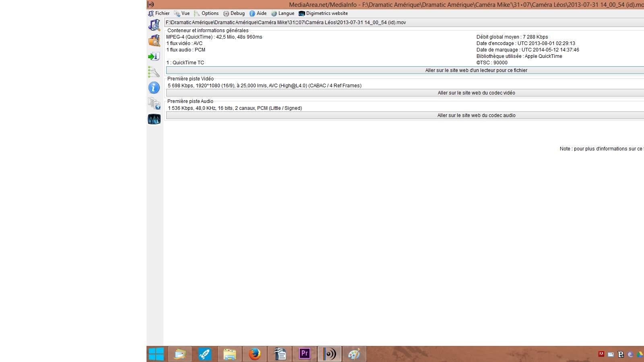The width and height of the screenshot is (644, 362).
Task: Open the rocket app in the taskbar
Action: pos(204,354)
